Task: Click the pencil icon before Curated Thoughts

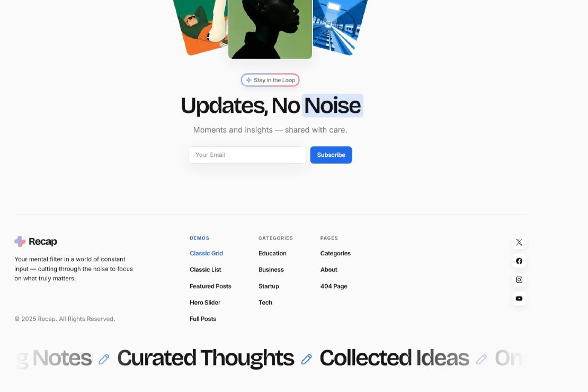Action: click(x=104, y=359)
